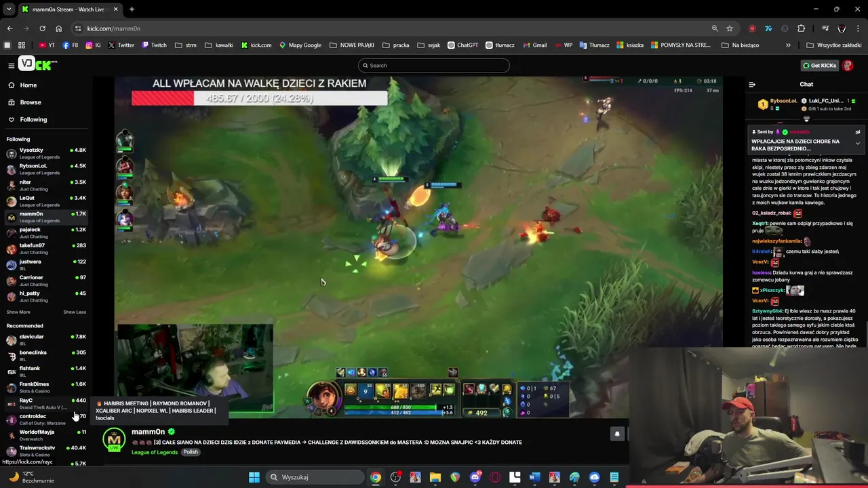Click the Polish language tag
Viewport: 868px width, 488px height.
[191, 452]
